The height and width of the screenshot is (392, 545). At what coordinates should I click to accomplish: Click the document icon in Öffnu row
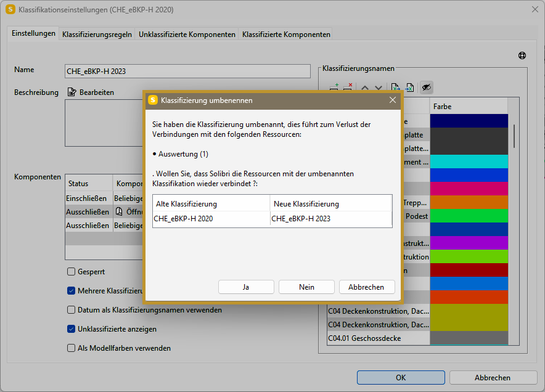119,211
